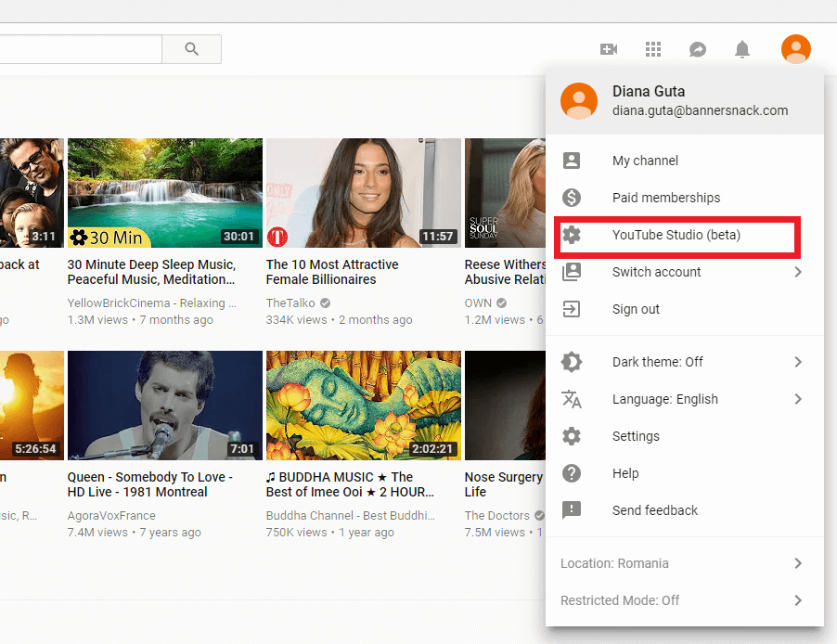Click the orange account avatar in the header
This screenshot has width=837, height=644.
tap(796, 49)
